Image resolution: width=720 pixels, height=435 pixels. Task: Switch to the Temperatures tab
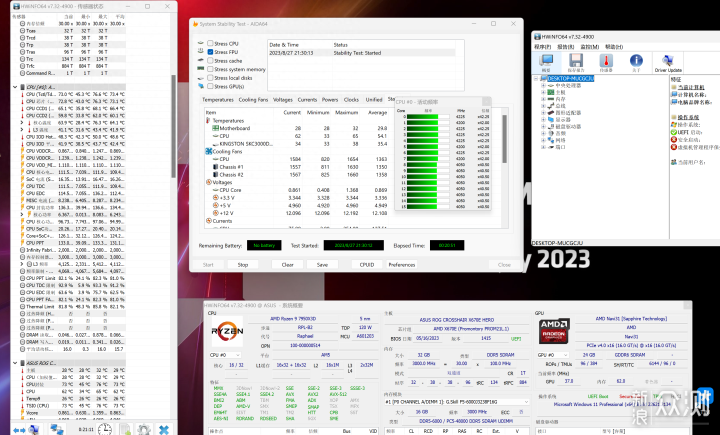pos(218,100)
